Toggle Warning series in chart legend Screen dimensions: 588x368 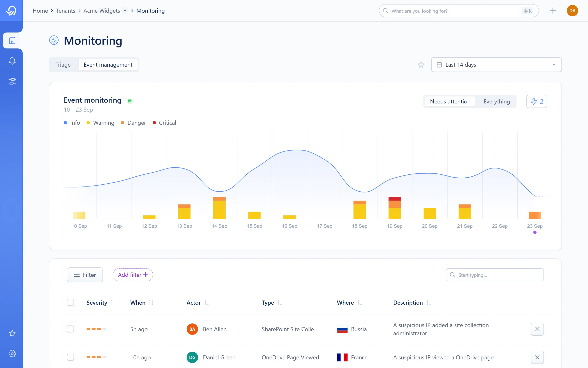coord(100,123)
